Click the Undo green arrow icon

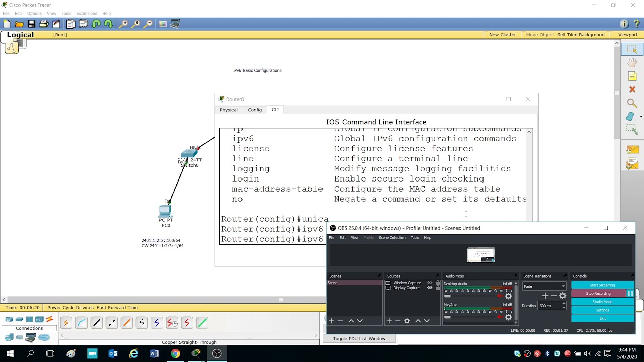(96, 24)
